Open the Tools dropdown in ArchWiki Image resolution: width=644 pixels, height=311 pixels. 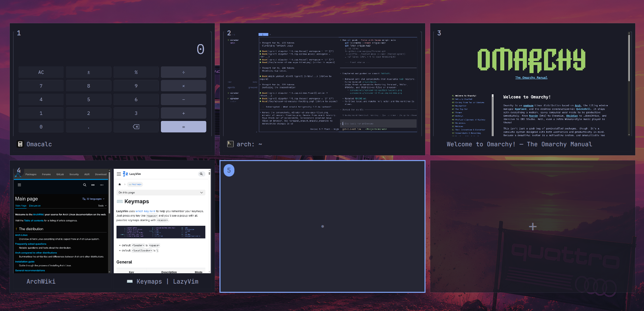tap(102, 206)
